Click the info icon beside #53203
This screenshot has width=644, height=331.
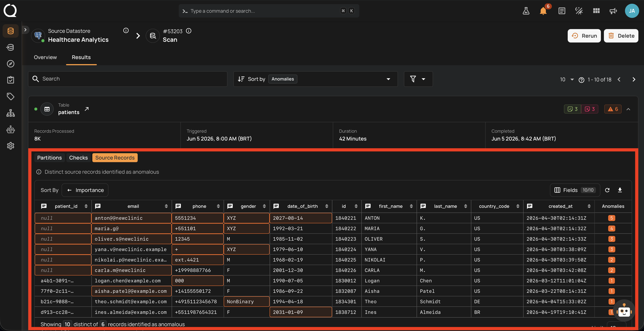(x=189, y=31)
